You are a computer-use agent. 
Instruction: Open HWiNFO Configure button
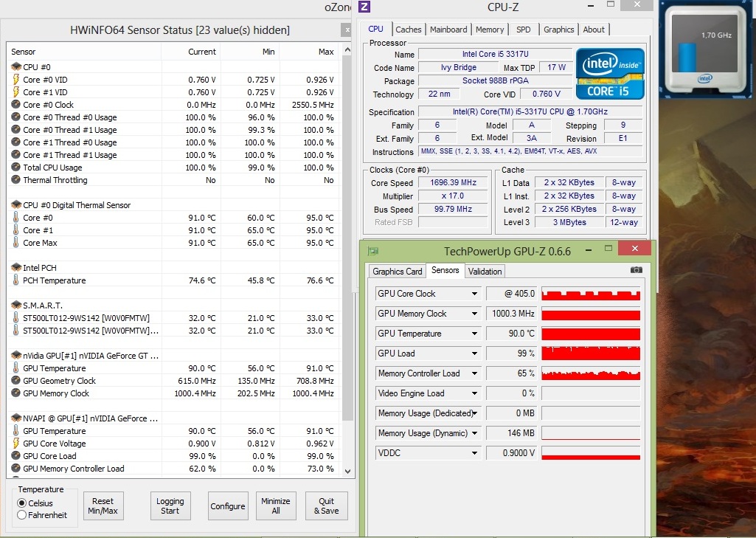pos(228,506)
